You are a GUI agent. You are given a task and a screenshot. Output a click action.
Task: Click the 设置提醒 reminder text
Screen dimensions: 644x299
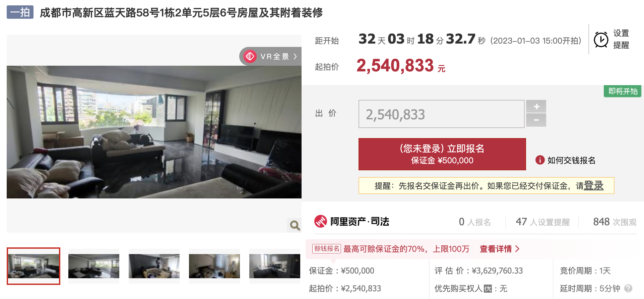621,39
